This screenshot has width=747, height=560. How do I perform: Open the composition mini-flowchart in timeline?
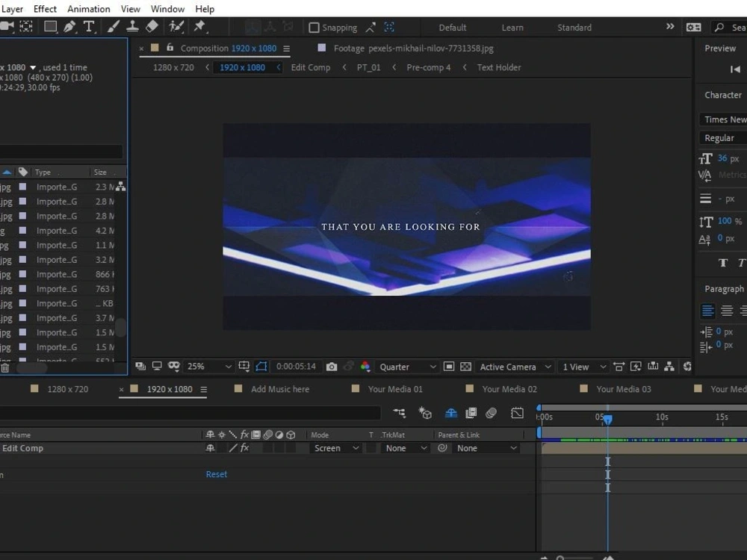(399, 413)
